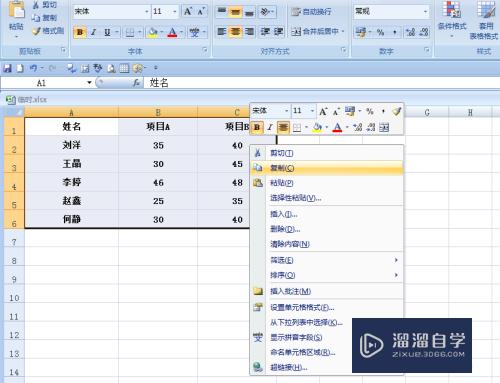This screenshot has width=500, height=383.
Task: Click ribbon Accounting number format icon
Action: coord(360,32)
